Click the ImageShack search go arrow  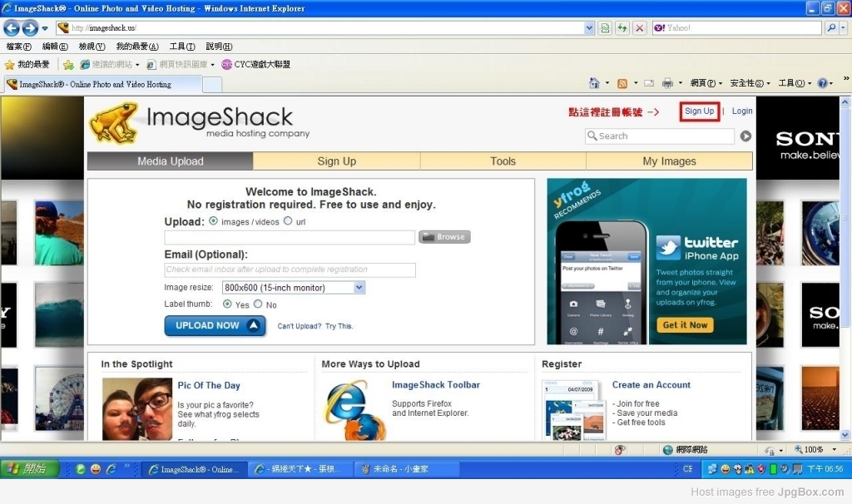click(745, 136)
